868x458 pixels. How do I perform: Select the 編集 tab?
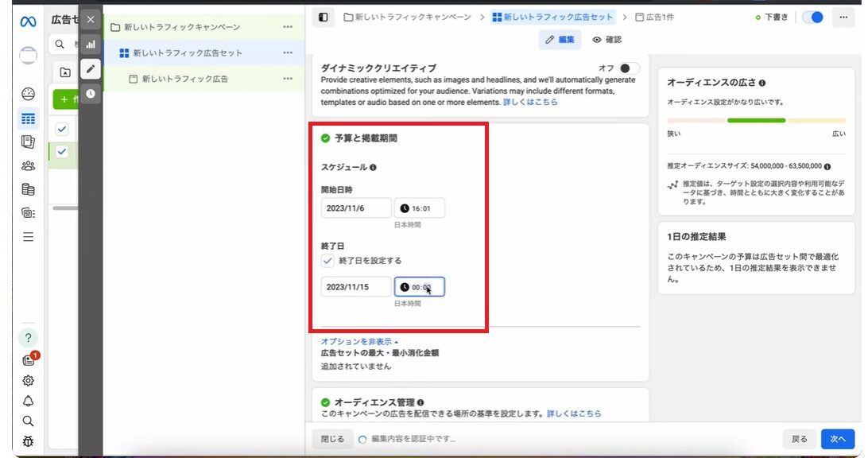pyautogui.click(x=560, y=40)
